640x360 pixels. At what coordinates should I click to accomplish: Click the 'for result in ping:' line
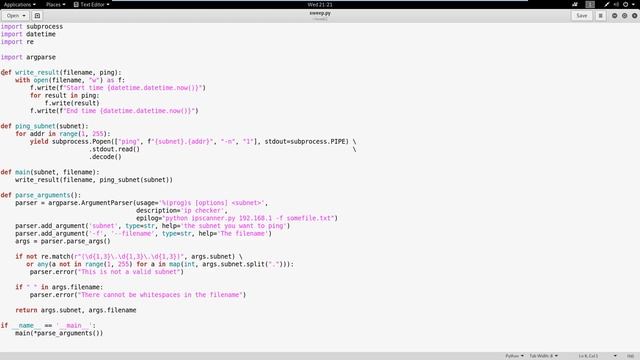click(x=64, y=96)
